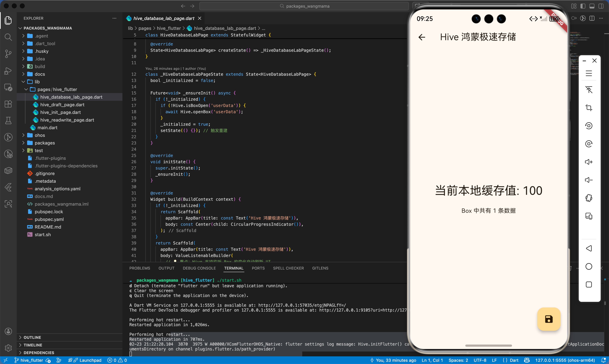Tap the app bar back arrow
The width and height of the screenshot is (609, 364).
tap(422, 37)
